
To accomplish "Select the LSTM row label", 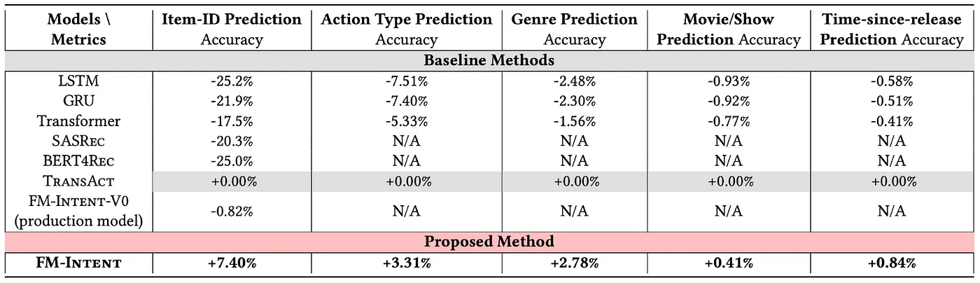I will pyautogui.click(x=78, y=81).
